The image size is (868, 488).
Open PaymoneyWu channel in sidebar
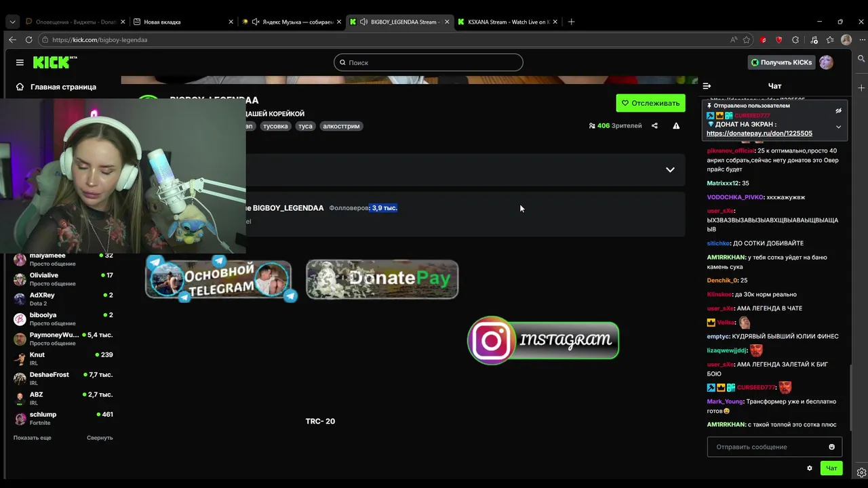(63, 339)
